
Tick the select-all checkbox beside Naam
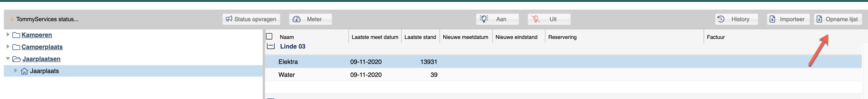(269, 37)
